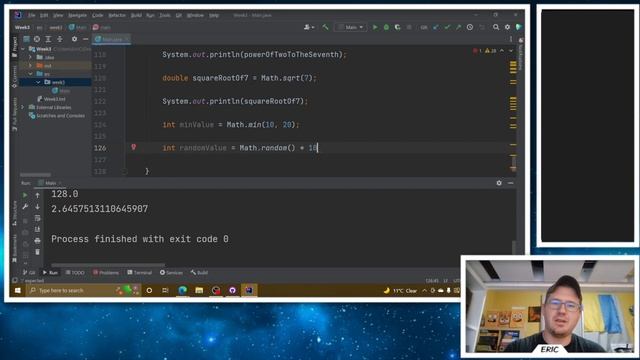The width and height of the screenshot is (640, 360).
Task: Click the Debug bug icon in the top toolbar
Action: [386, 27]
